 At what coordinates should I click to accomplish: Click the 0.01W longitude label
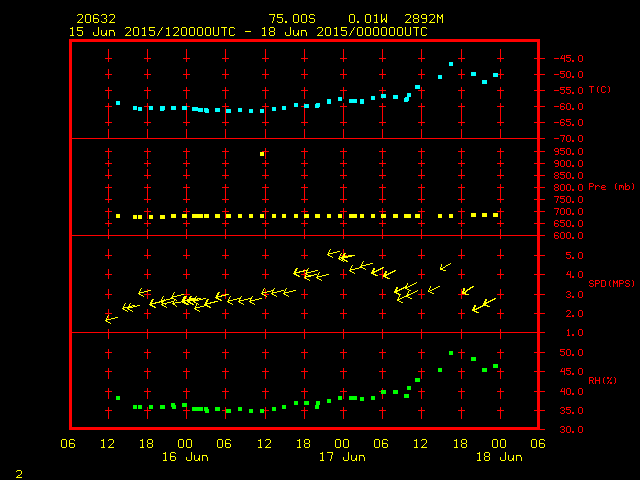(368, 19)
